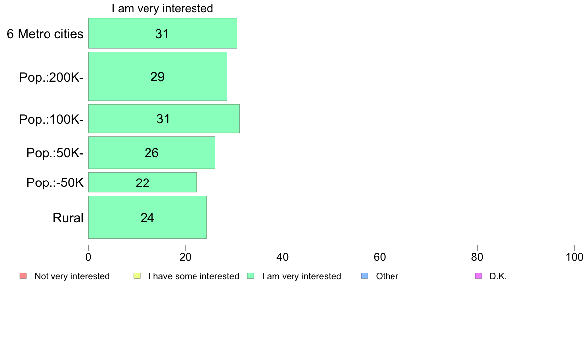This screenshot has height=364, width=588.
Task: Select the Rural bar showing 24
Action: pos(147,218)
